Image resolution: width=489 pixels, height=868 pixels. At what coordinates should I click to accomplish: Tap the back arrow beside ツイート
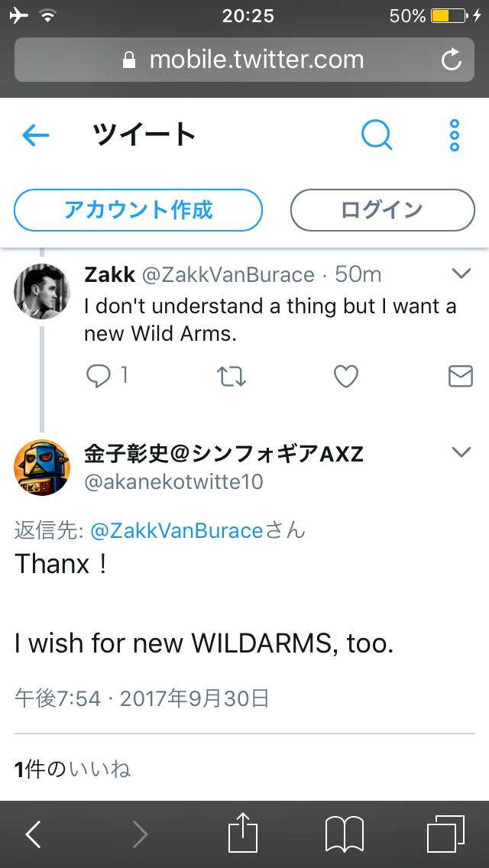(36, 136)
